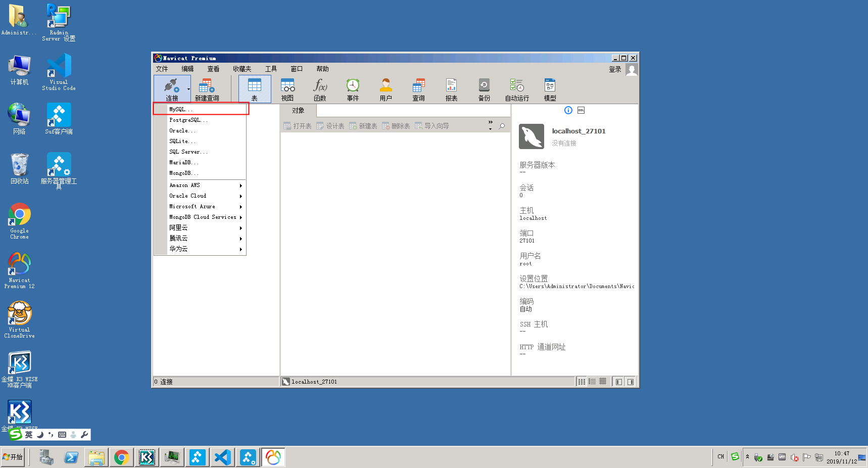Choose PostgreSQL... from the connection menu
The image size is (868, 468).
click(200, 120)
